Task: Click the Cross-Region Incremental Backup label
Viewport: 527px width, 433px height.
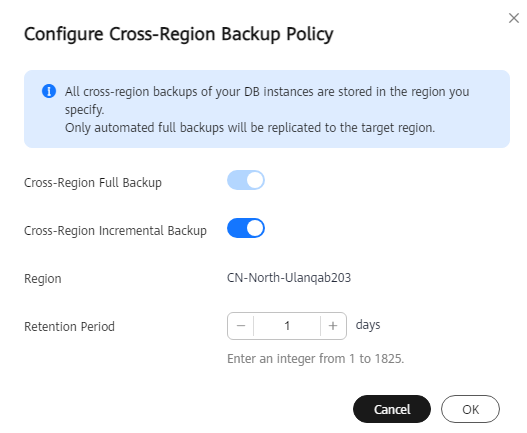Action: click(x=115, y=231)
